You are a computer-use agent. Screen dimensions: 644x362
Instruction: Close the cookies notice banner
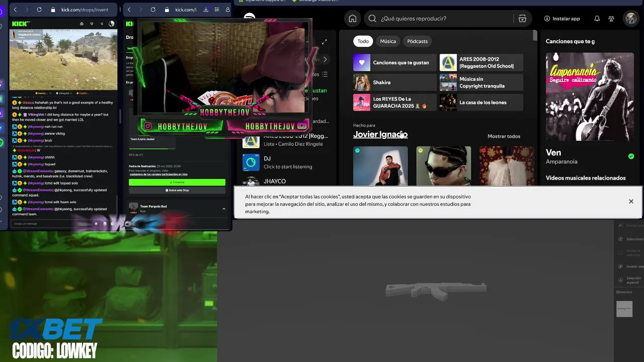point(631,201)
